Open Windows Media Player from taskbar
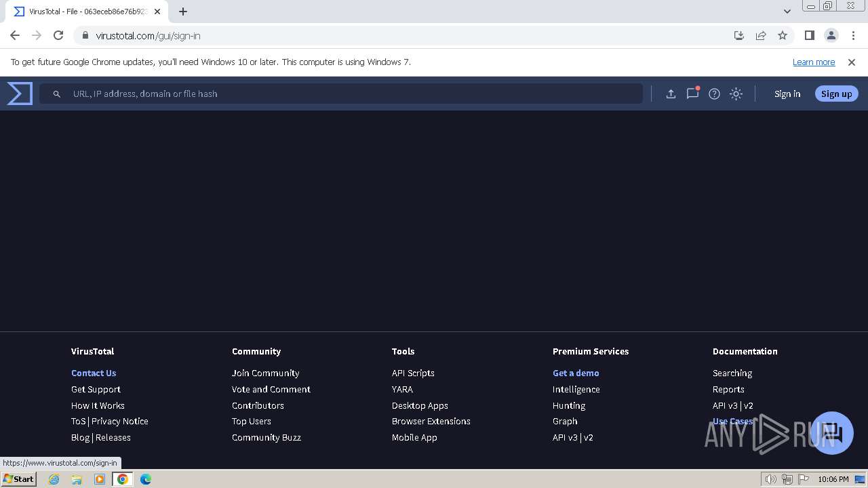868x488 pixels. coord(100,479)
